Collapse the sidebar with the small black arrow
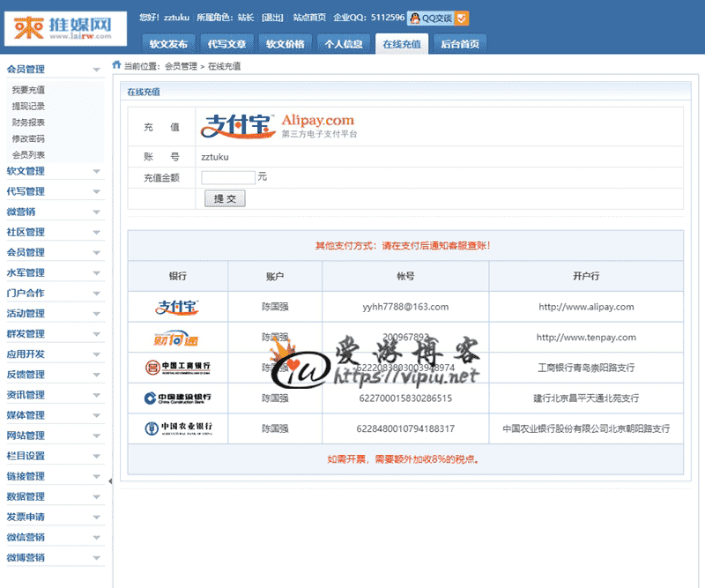Viewport: 705px width, 588px height. [110, 481]
